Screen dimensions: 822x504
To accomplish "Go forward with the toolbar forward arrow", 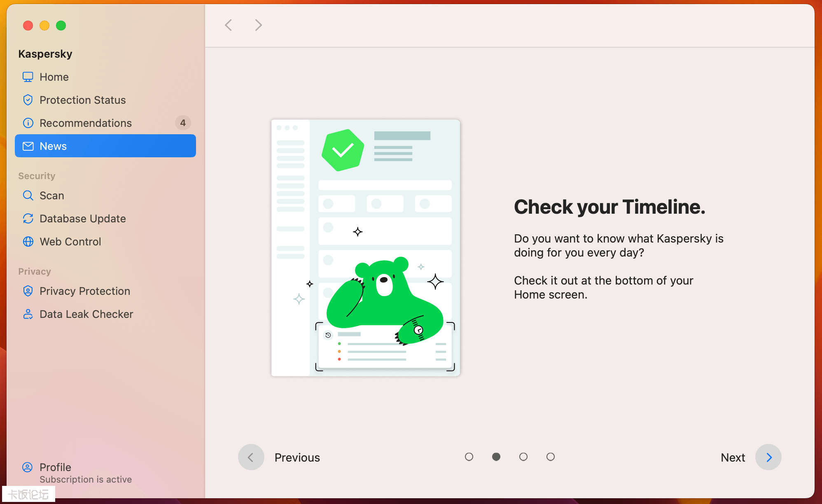I will [258, 25].
